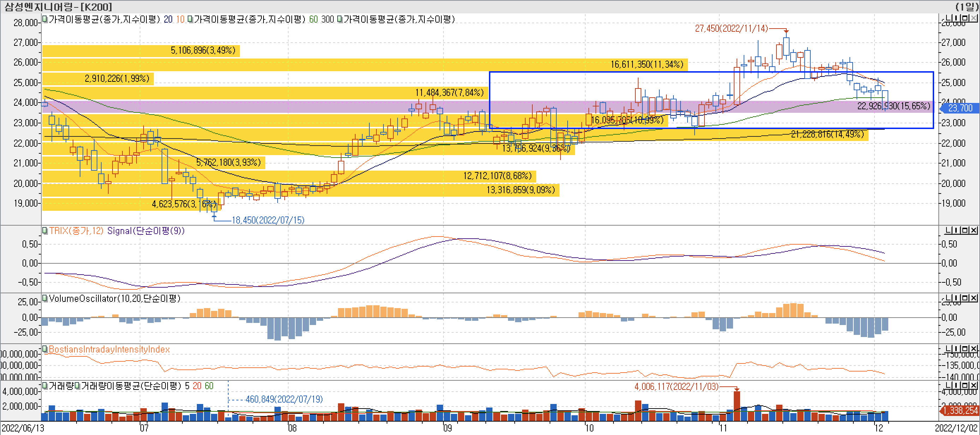
Task: Click the 18,450(2022/07/15) low price marker
Action: (x=268, y=220)
